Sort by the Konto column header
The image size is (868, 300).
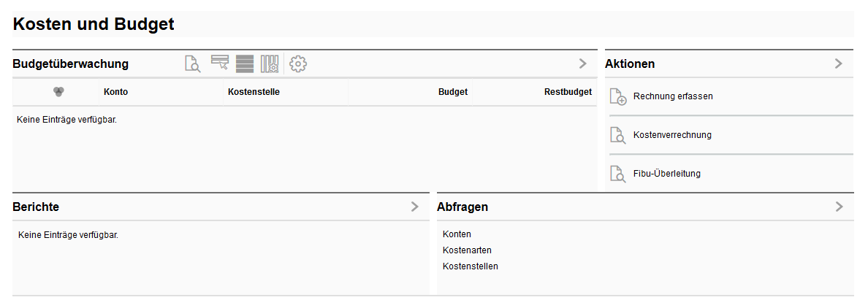point(116,92)
